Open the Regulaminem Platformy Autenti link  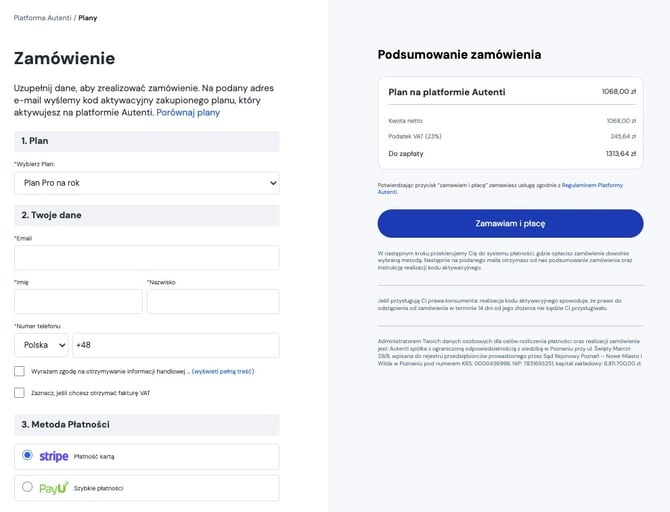click(x=500, y=188)
